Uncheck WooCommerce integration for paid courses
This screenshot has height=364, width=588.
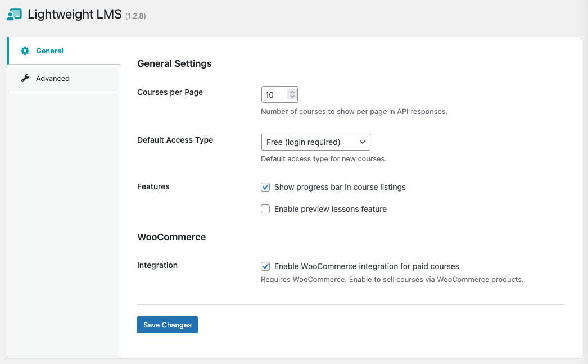pos(265,266)
